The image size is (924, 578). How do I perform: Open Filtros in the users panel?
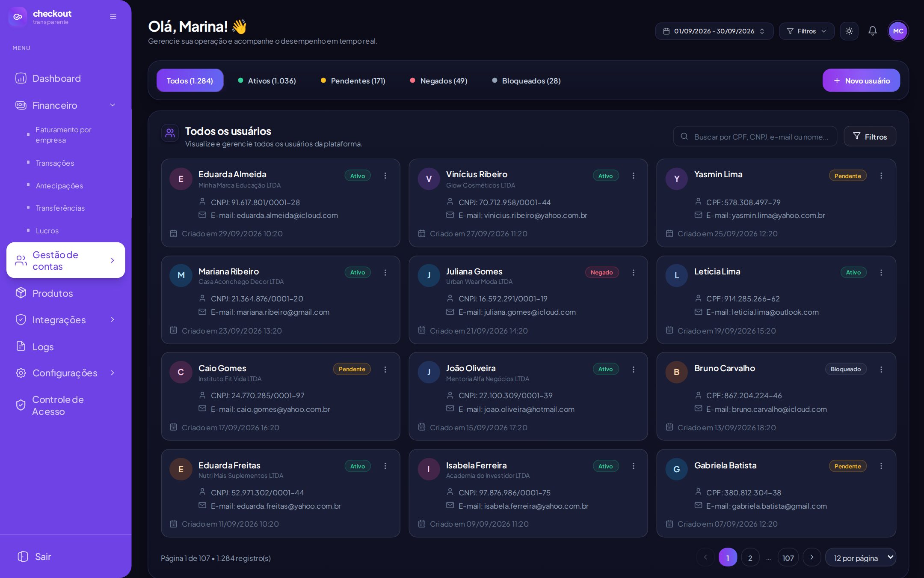pyautogui.click(x=870, y=137)
